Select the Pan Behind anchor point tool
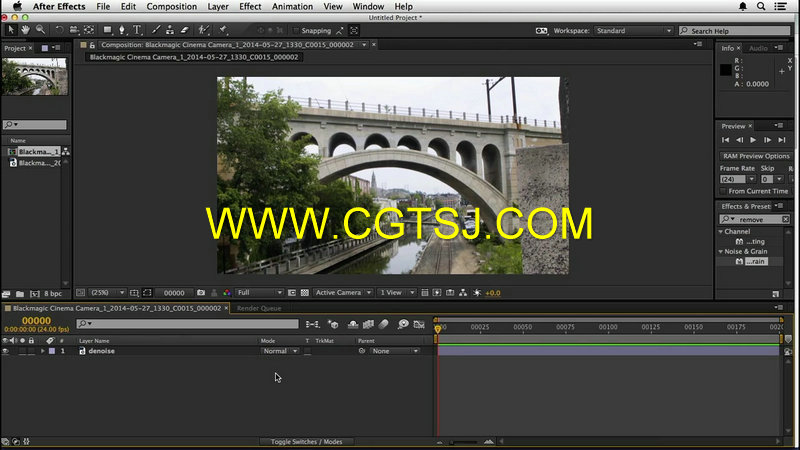Viewport: 800px width, 450px height. pos(89,30)
